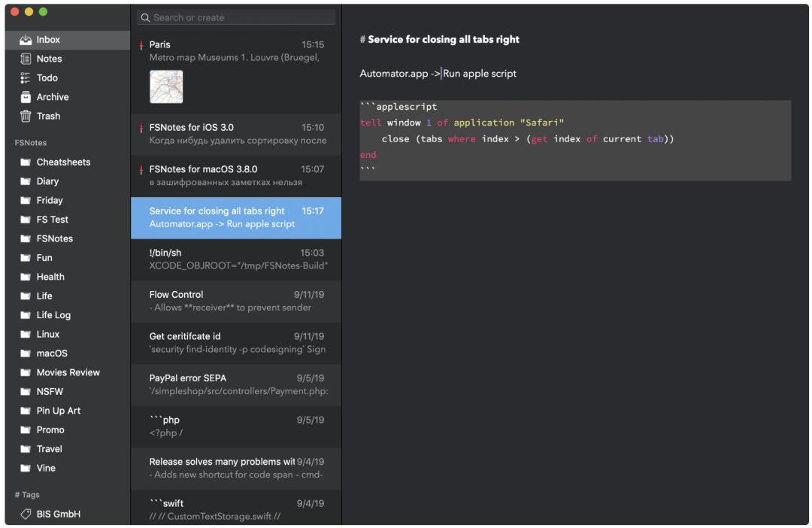Click the BIS GmbH tag icon
The width and height of the screenshot is (812, 528).
[26, 514]
